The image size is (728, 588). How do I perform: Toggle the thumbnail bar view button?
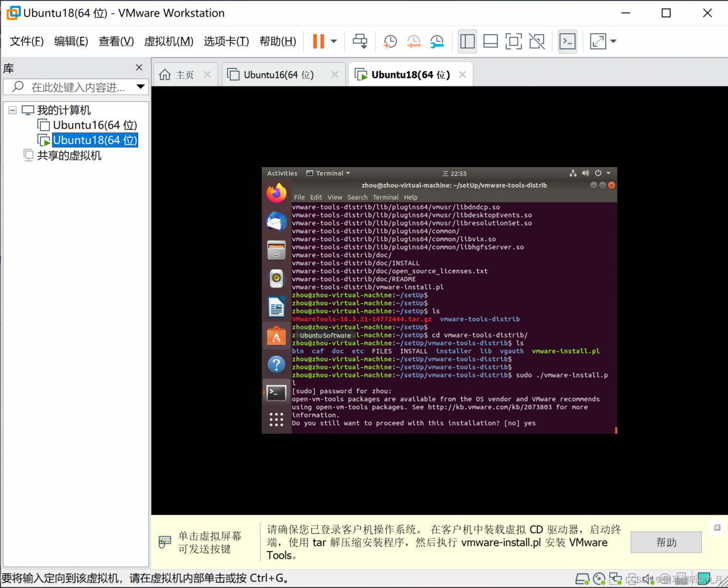[x=490, y=41]
